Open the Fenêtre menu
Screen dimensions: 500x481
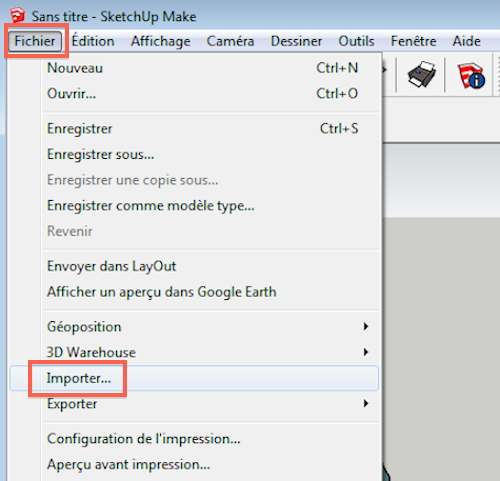(x=413, y=41)
